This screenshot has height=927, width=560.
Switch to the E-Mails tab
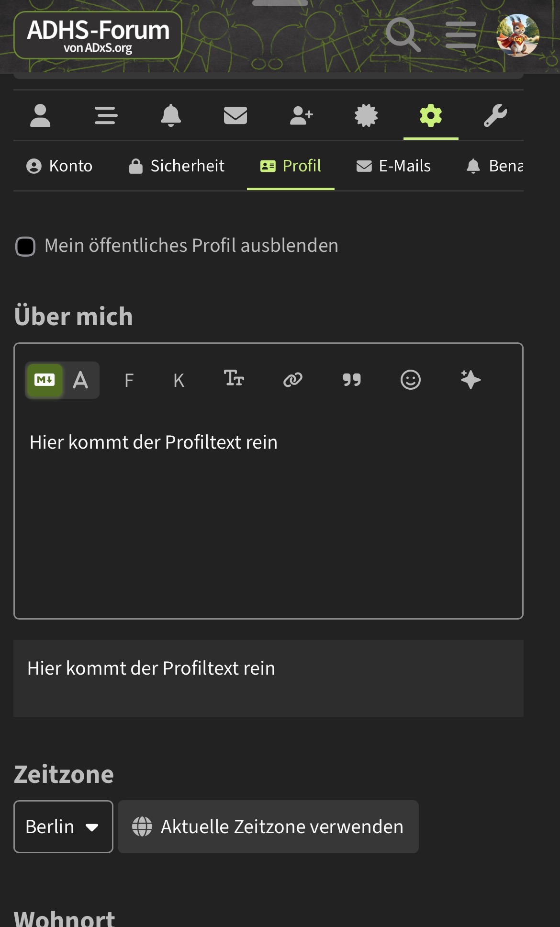tap(393, 166)
